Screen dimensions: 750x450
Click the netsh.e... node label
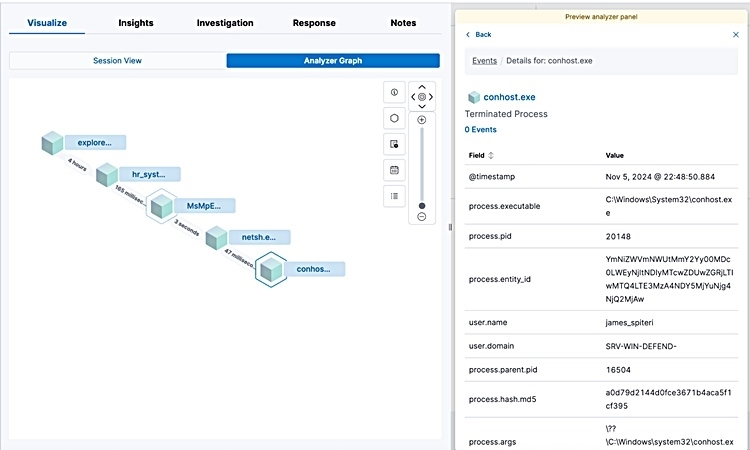click(x=259, y=237)
